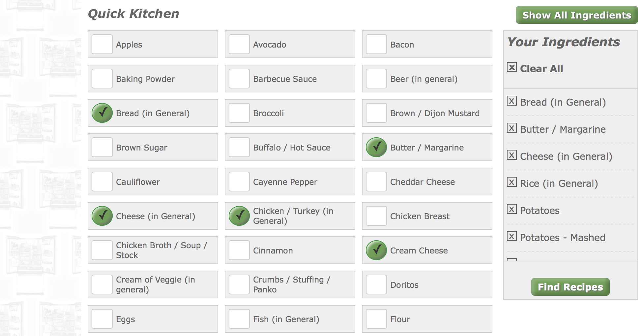Toggle the Broccoli checkbox on

pos(239,113)
